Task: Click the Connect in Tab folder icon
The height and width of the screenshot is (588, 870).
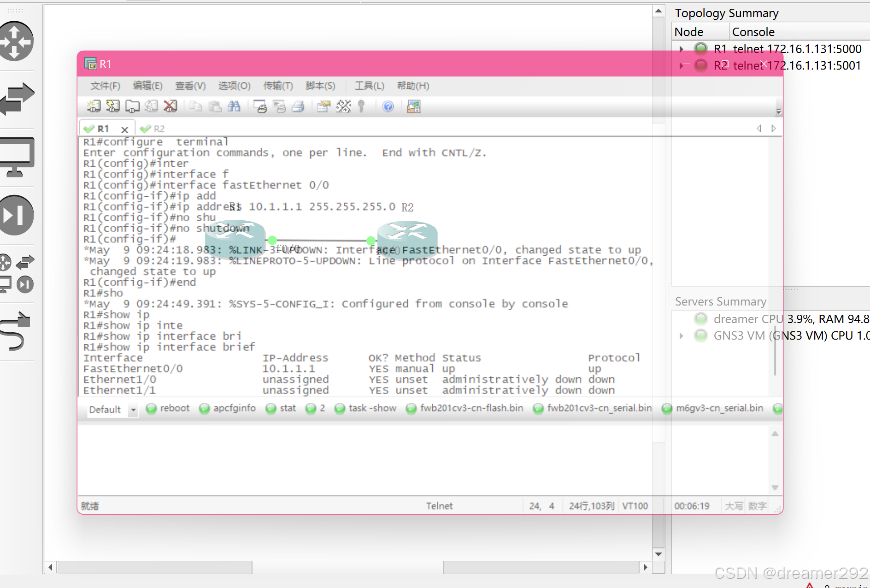Action: (x=132, y=107)
